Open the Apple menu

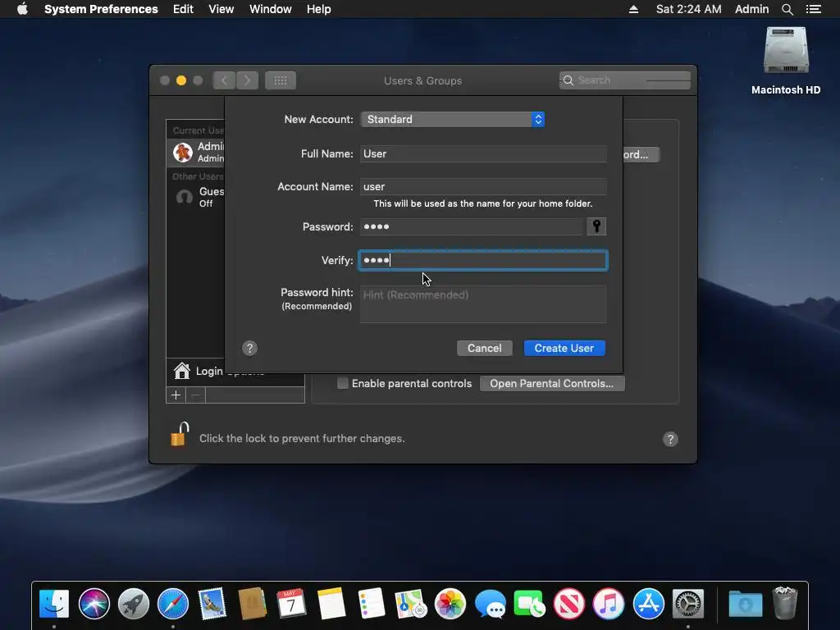click(22, 9)
